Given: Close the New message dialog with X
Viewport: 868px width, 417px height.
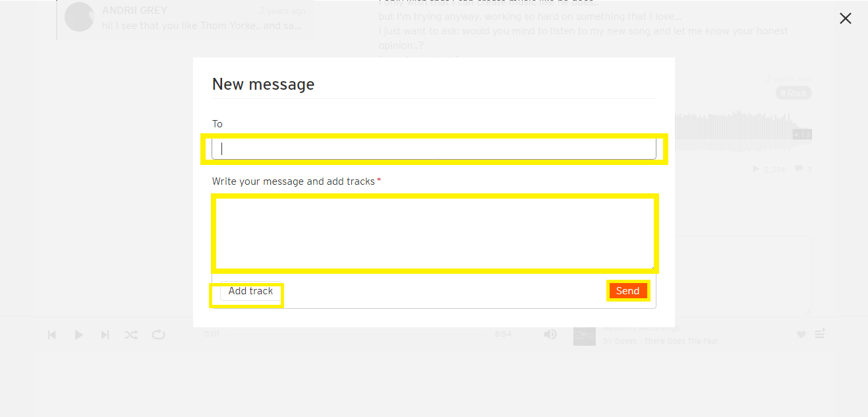Looking at the screenshot, I should (846, 18).
